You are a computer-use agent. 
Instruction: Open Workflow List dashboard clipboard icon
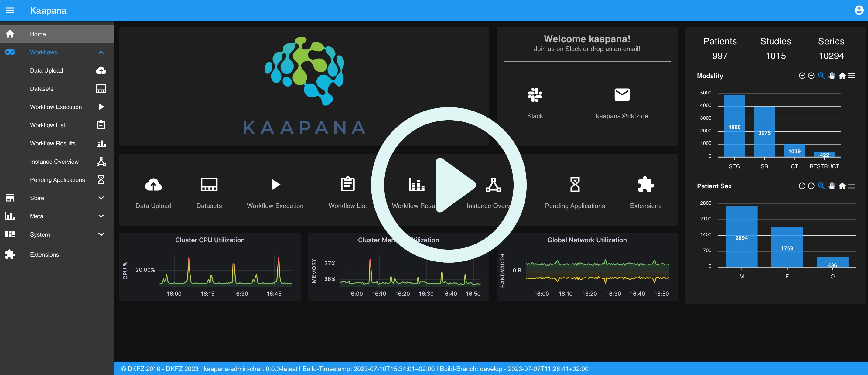pyautogui.click(x=348, y=184)
